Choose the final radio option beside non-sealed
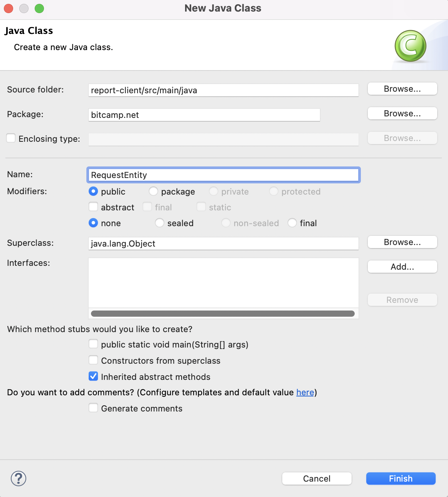 pyautogui.click(x=292, y=223)
